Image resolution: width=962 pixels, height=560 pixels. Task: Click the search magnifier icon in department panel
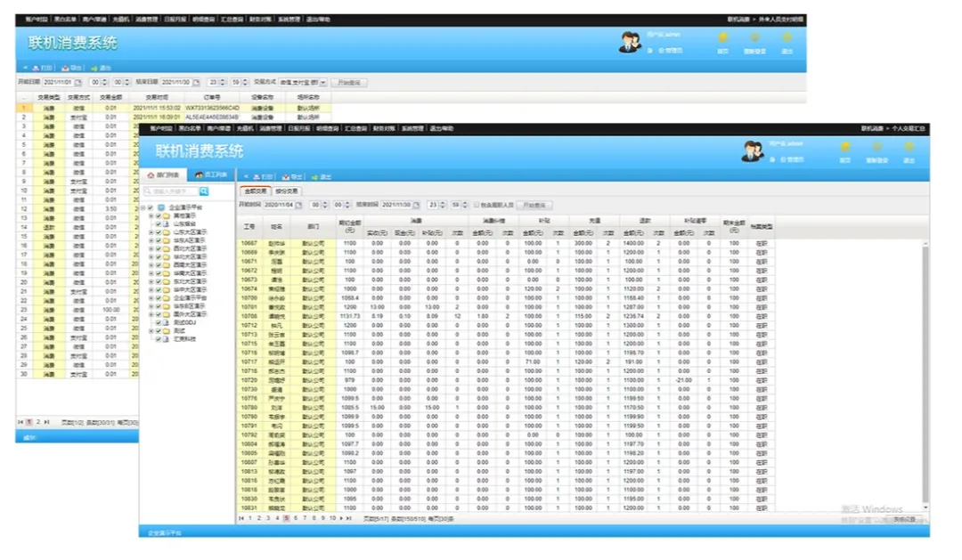[204, 191]
